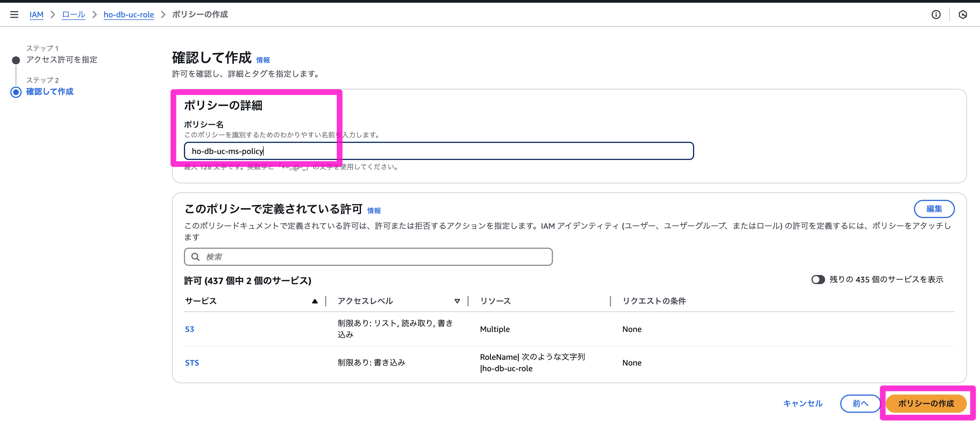
Task: Open the S3 service entry
Action: pos(189,329)
